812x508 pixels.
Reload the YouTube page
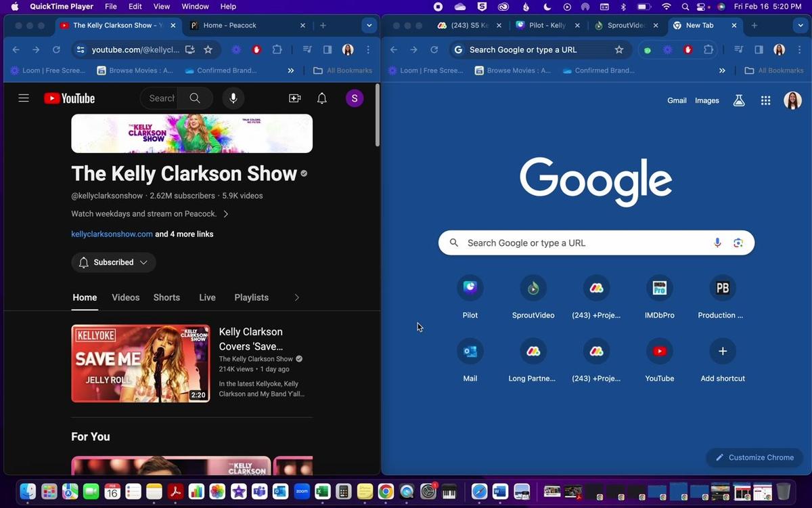coord(56,49)
